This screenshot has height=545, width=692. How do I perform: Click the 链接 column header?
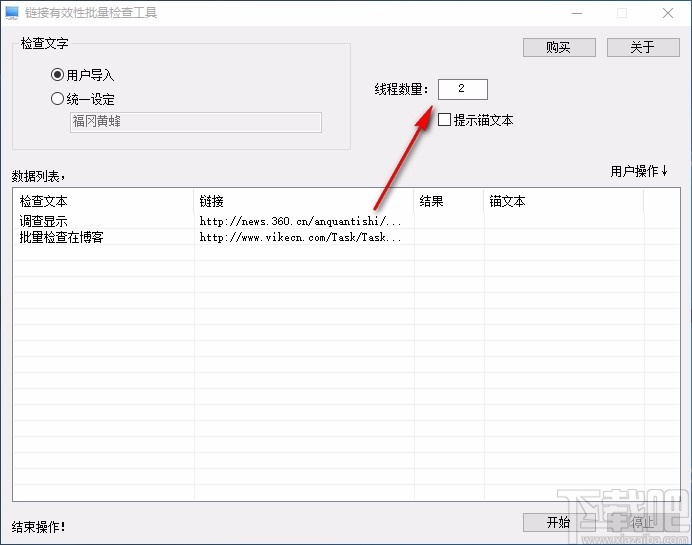[x=304, y=201]
